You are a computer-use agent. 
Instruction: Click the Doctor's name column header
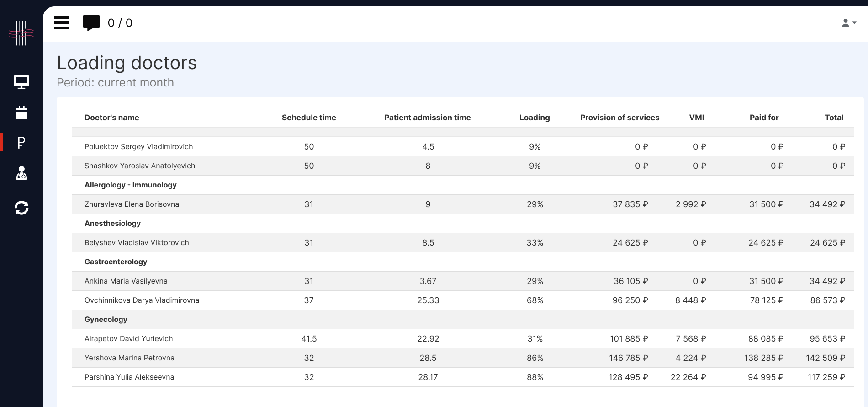[x=111, y=118]
